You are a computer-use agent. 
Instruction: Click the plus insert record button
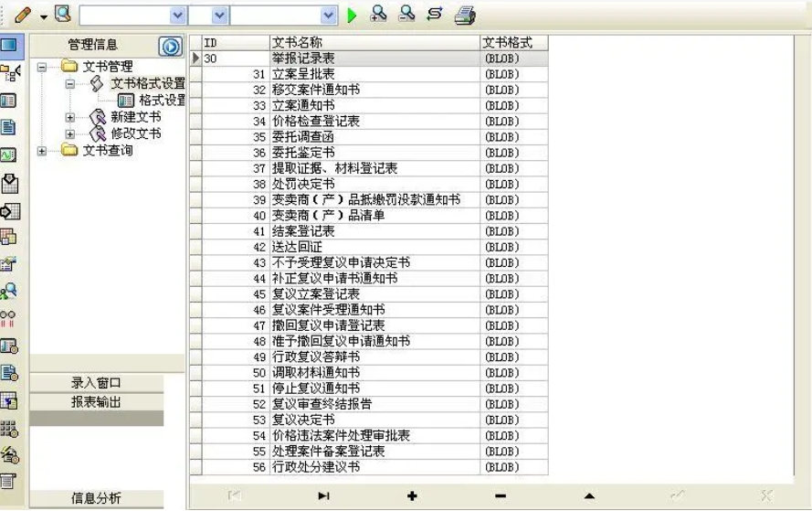412,496
